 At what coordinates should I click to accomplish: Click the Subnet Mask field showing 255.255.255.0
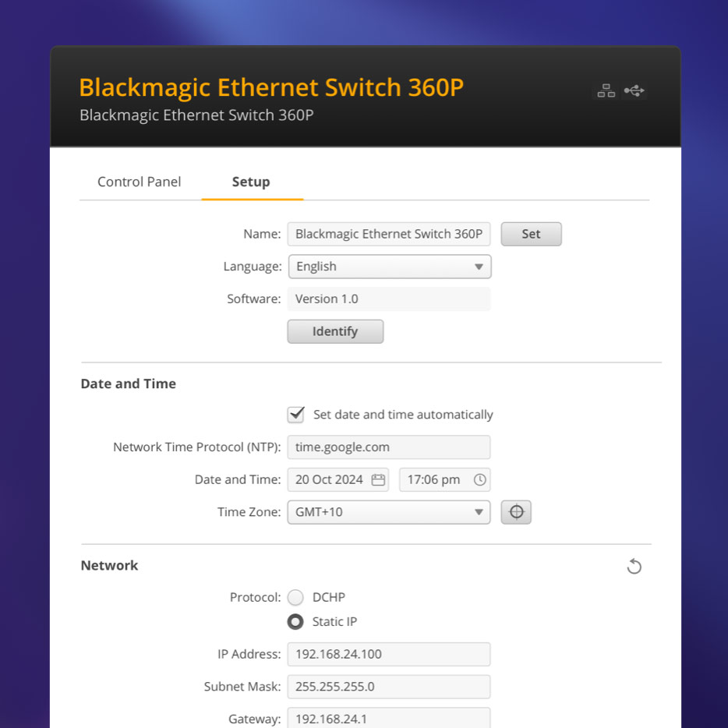pos(388,687)
